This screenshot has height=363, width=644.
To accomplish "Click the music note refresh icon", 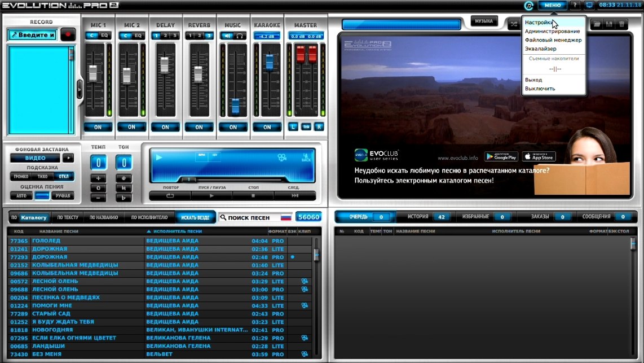I will coord(528,5).
